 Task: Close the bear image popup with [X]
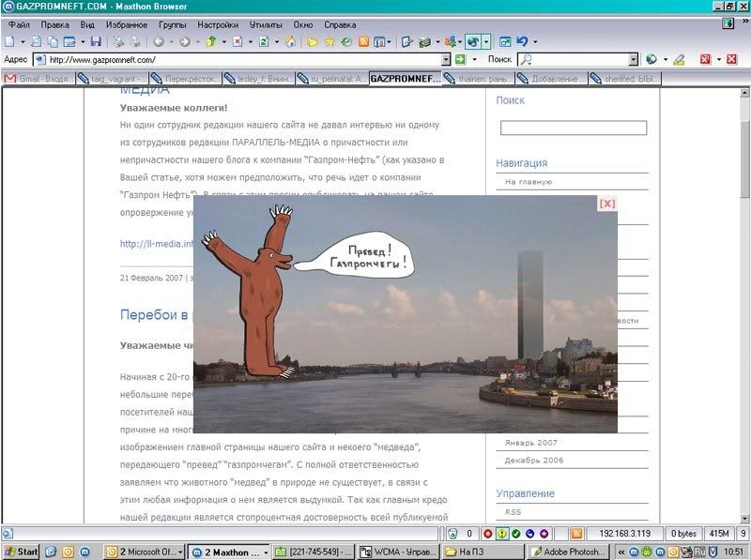(606, 204)
